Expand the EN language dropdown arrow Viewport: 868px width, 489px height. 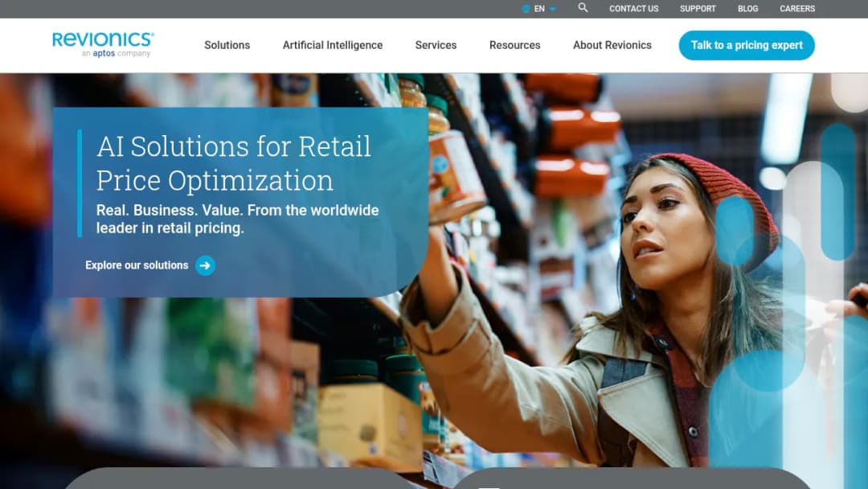(x=552, y=9)
